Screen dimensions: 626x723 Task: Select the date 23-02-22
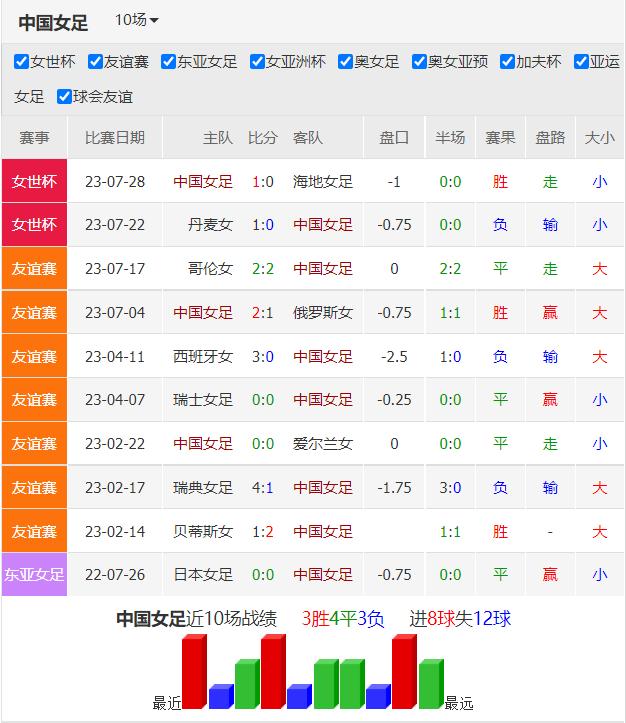(115, 444)
